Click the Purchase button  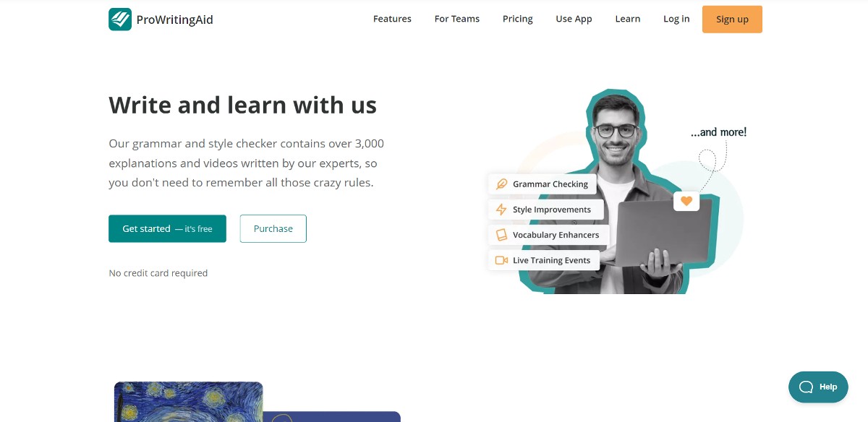pos(273,228)
